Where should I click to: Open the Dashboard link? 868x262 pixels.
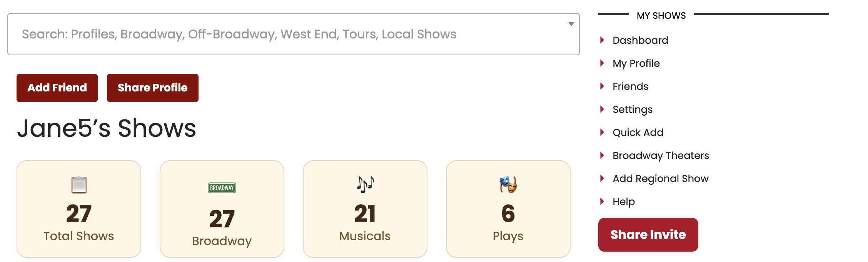coord(640,40)
